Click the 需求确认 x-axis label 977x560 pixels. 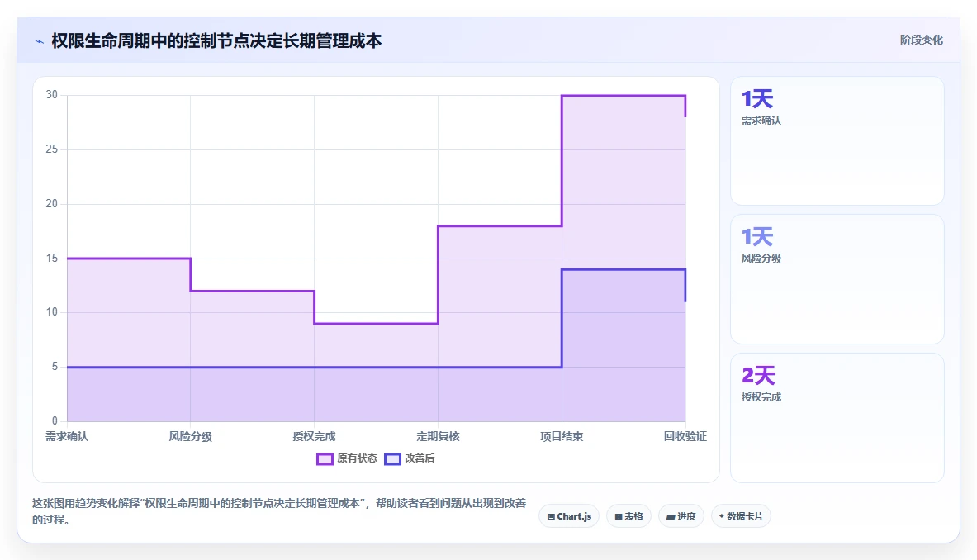click(x=67, y=437)
